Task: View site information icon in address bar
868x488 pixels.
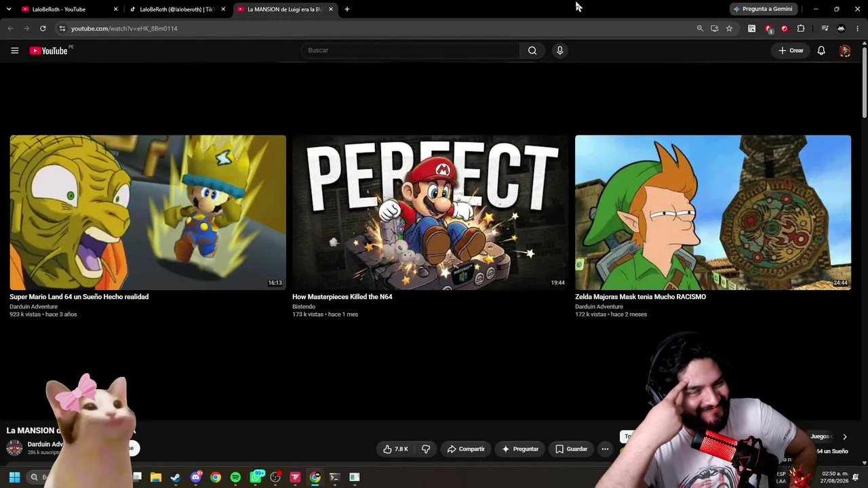Action: pos(62,28)
